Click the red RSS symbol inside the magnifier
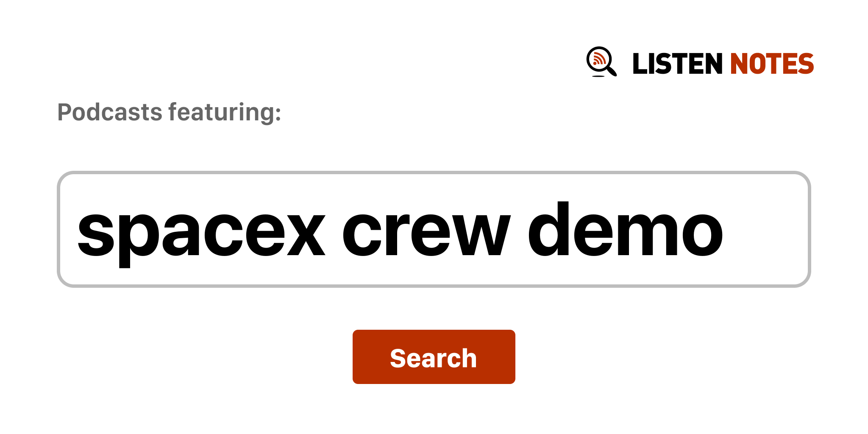 pos(599,58)
